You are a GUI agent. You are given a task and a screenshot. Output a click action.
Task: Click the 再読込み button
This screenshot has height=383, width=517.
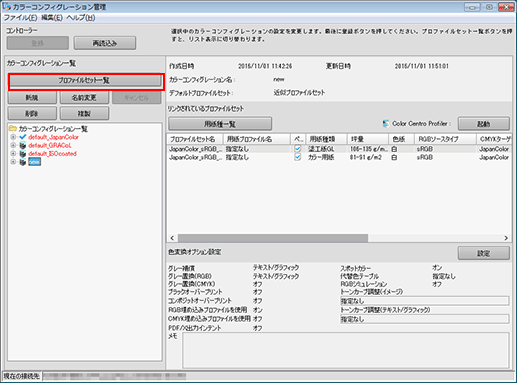(105, 43)
